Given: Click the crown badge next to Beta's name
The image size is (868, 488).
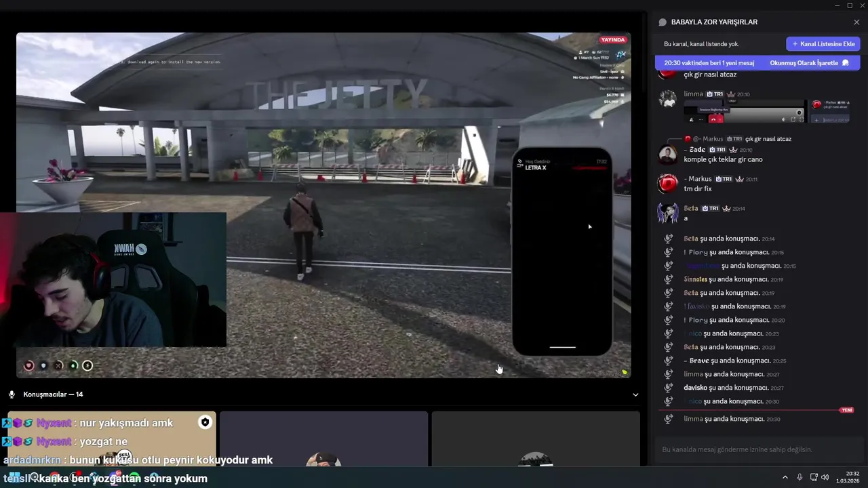Looking at the screenshot, I should point(726,209).
